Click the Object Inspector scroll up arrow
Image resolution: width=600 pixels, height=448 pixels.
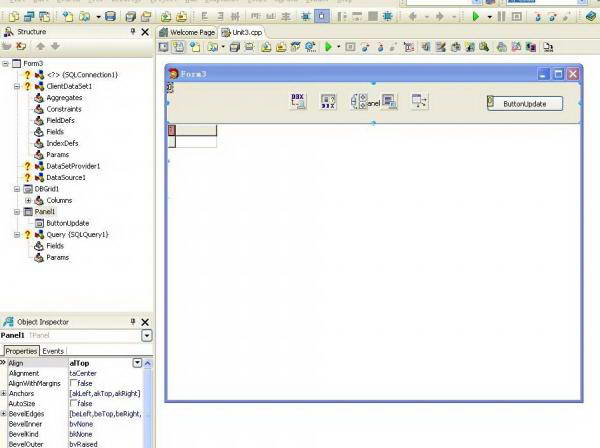point(148,363)
